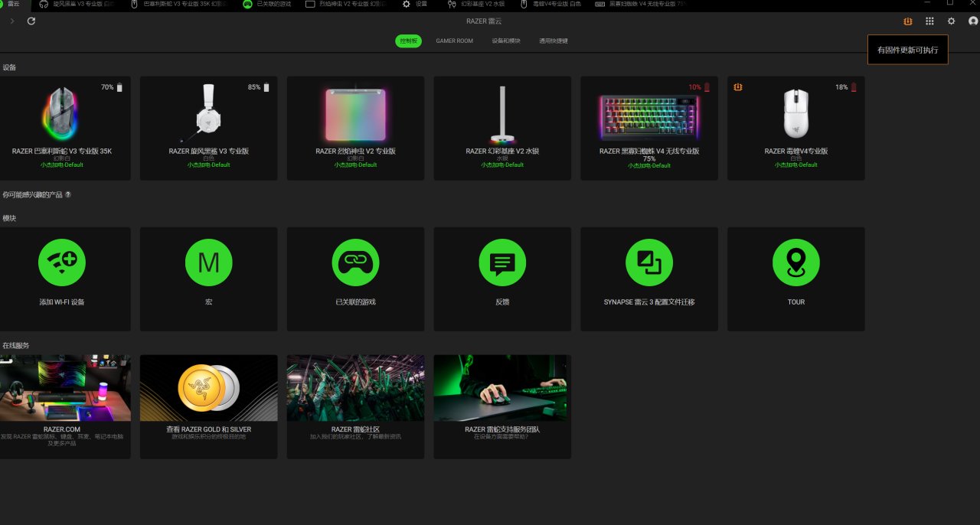Image resolution: width=980 pixels, height=525 pixels.
Task: Click the 在线服务 section heading
Action: point(15,346)
